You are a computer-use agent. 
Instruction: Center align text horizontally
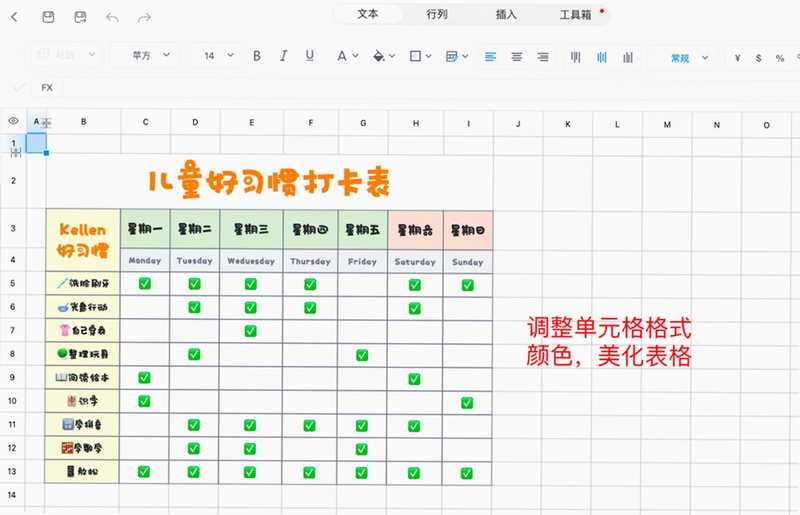(517, 57)
